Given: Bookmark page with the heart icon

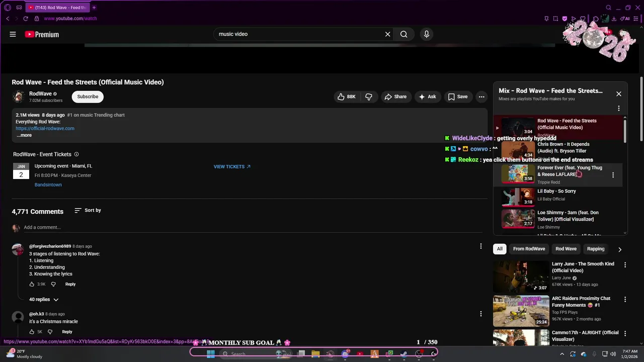Looking at the screenshot, I should [583, 19].
